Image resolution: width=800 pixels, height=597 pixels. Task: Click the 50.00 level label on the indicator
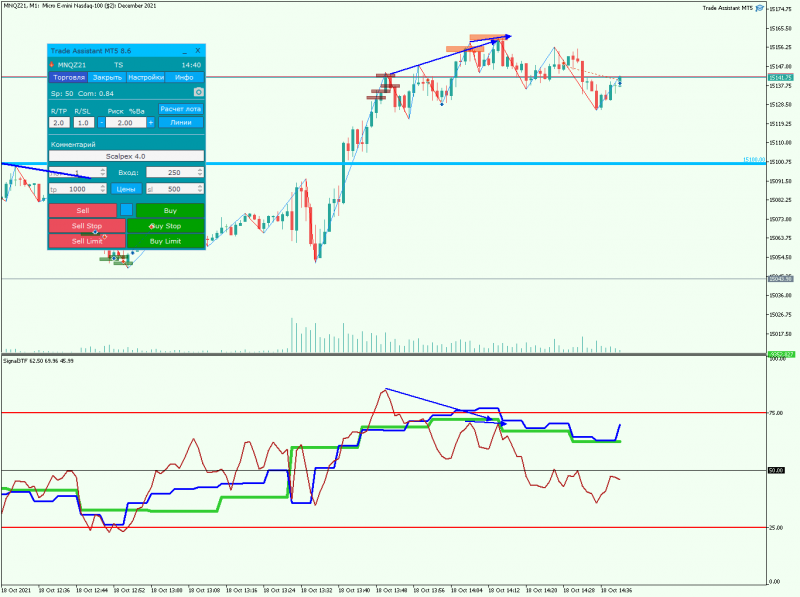coord(776,470)
